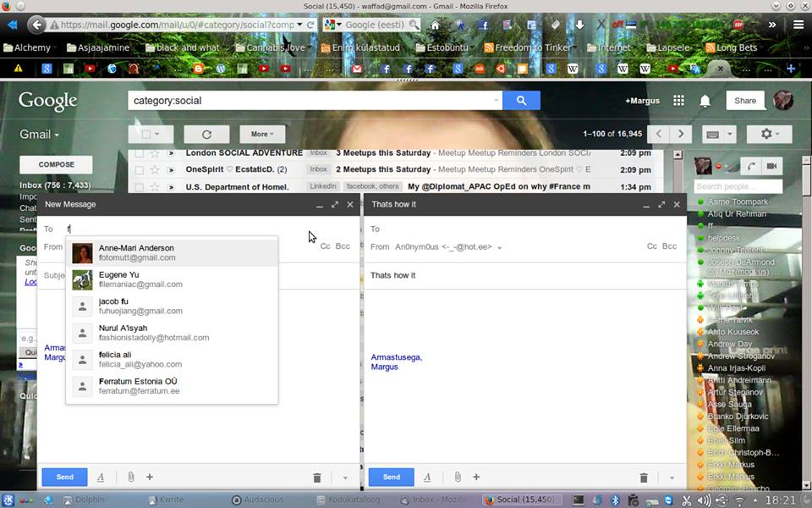Screen dimensions: 812x508
Task: Tick checkbox for London SOCIAL ADVENTURE email
Action: 139,153
